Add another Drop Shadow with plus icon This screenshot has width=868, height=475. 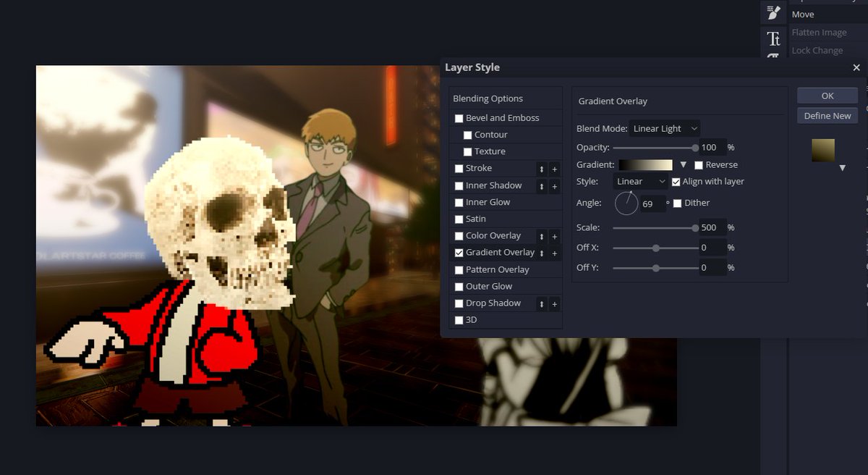pyautogui.click(x=555, y=304)
